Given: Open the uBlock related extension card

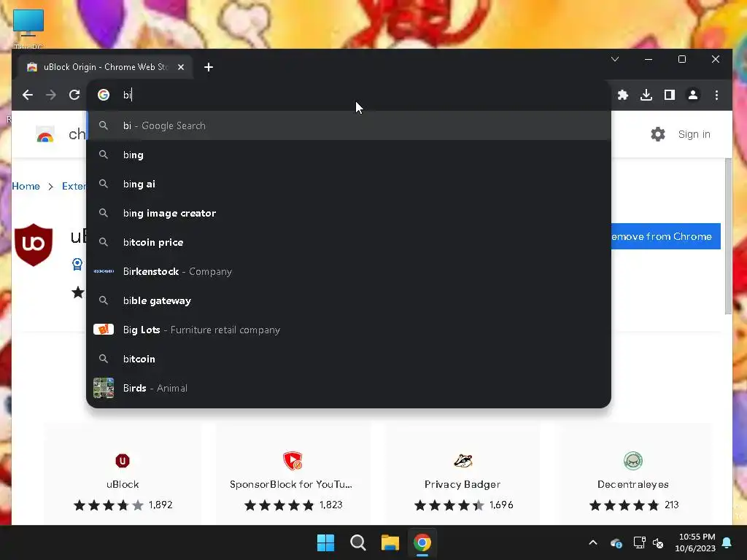Looking at the screenshot, I should tap(123, 474).
